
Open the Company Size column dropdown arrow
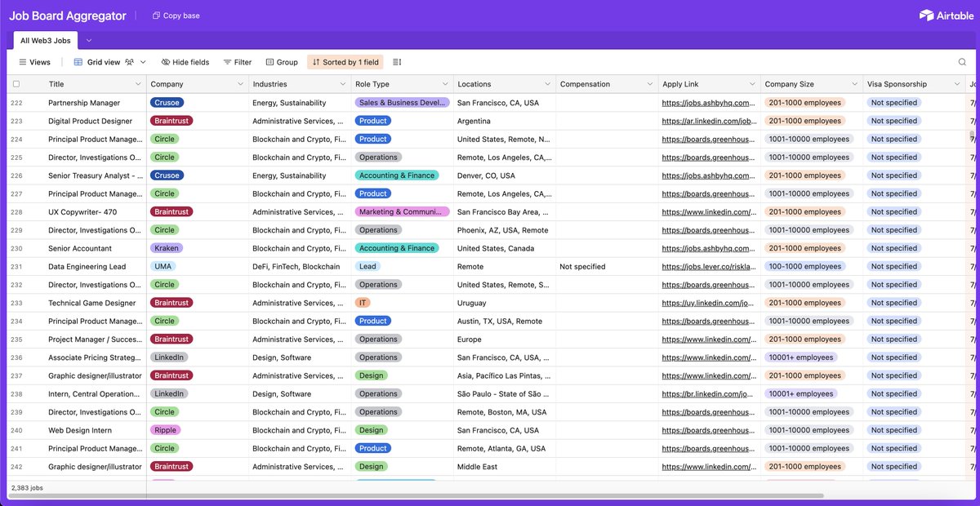pyautogui.click(x=854, y=84)
